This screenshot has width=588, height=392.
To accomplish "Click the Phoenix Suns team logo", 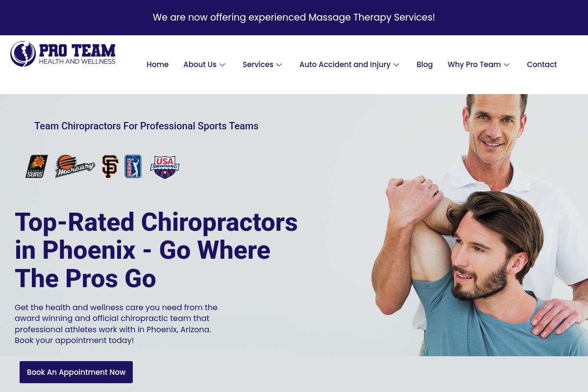I will pyautogui.click(x=37, y=167).
